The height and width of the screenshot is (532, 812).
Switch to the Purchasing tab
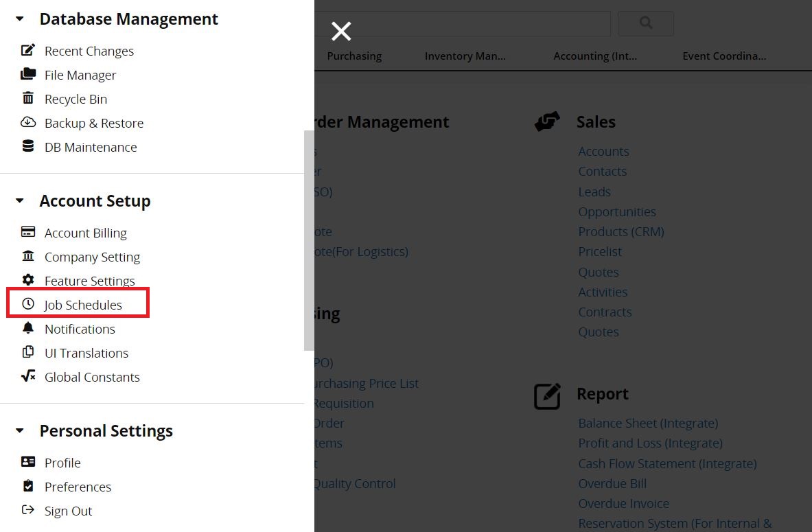tap(354, 56)
